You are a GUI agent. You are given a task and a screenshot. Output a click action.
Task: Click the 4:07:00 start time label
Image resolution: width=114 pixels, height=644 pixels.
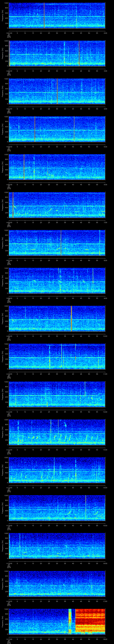pyautogui.click(x=9, y=260)
